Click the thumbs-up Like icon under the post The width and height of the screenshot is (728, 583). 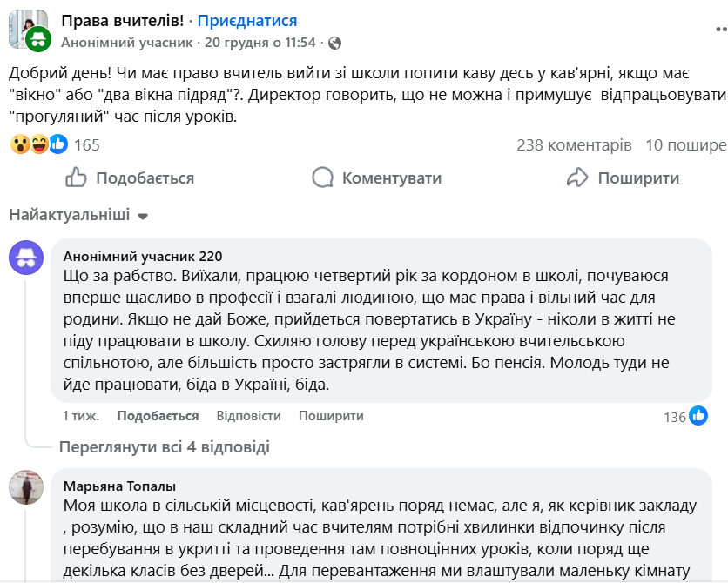pyautogui.click(x=77, y=178)
